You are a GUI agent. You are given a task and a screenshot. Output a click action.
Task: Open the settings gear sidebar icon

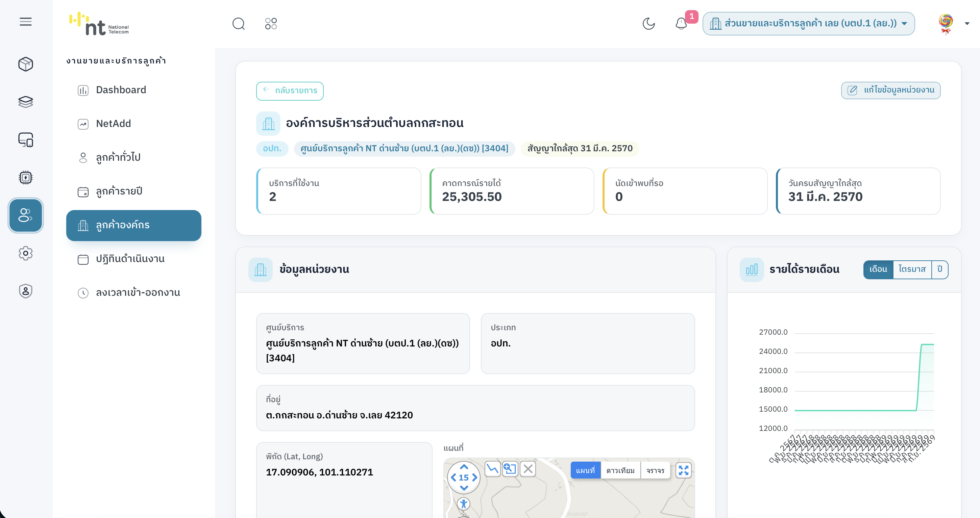pyautogui.click(x=25, y=253)
